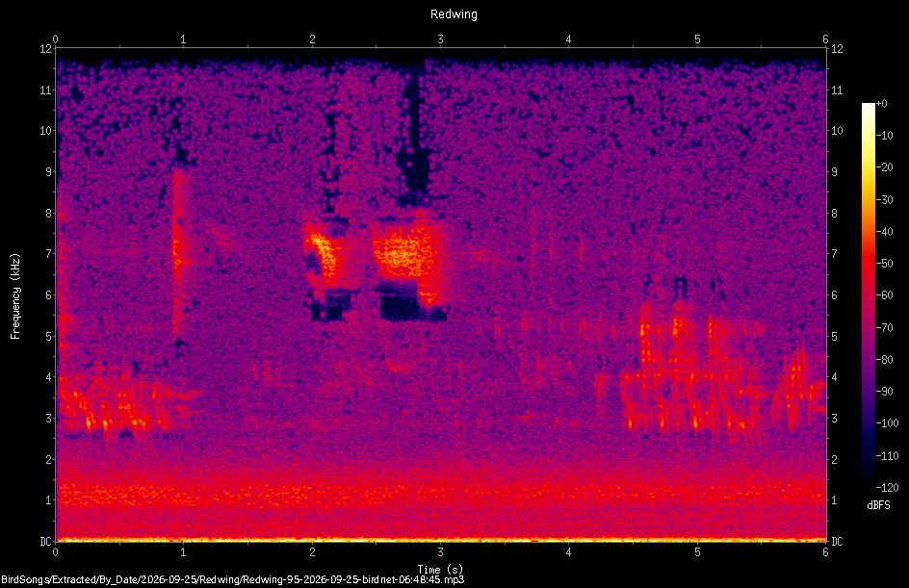Click the "-50" value on the dBFS scale
This screenshot has height=588, width=909.
click(x=885, y=264)
